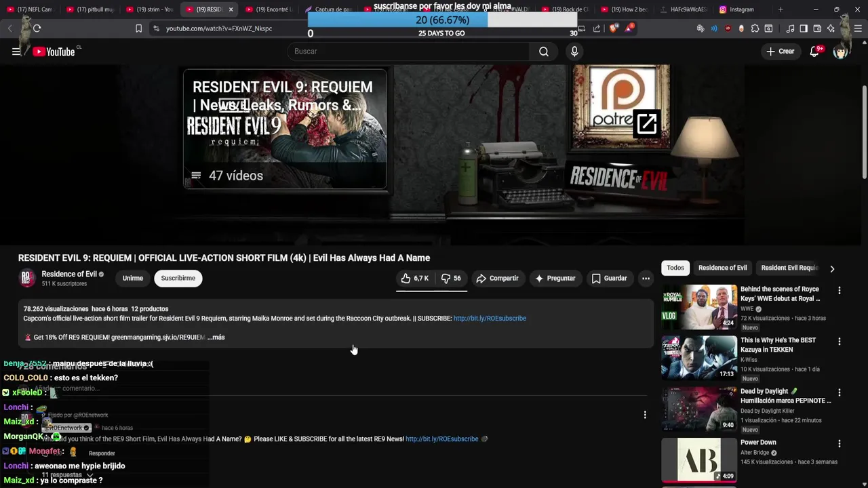The image size is (868, 488).
Task: Open Residence of Evil channel avatar
Action: (27, 279)
